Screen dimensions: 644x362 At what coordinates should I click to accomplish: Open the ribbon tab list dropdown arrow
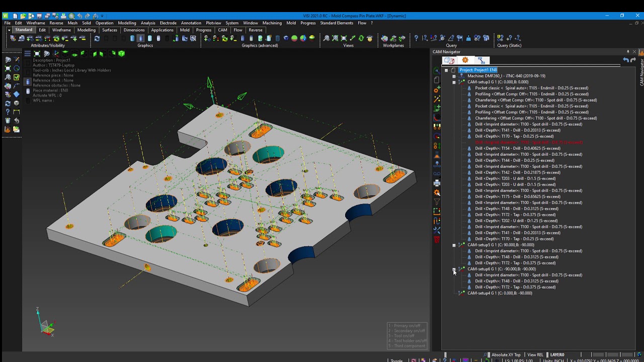point(9,30)
